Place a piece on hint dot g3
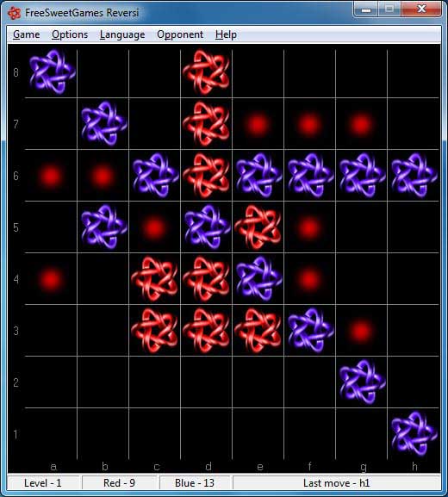Image resolution: width=448 pixels, height=497 pixels. (361, 331)
